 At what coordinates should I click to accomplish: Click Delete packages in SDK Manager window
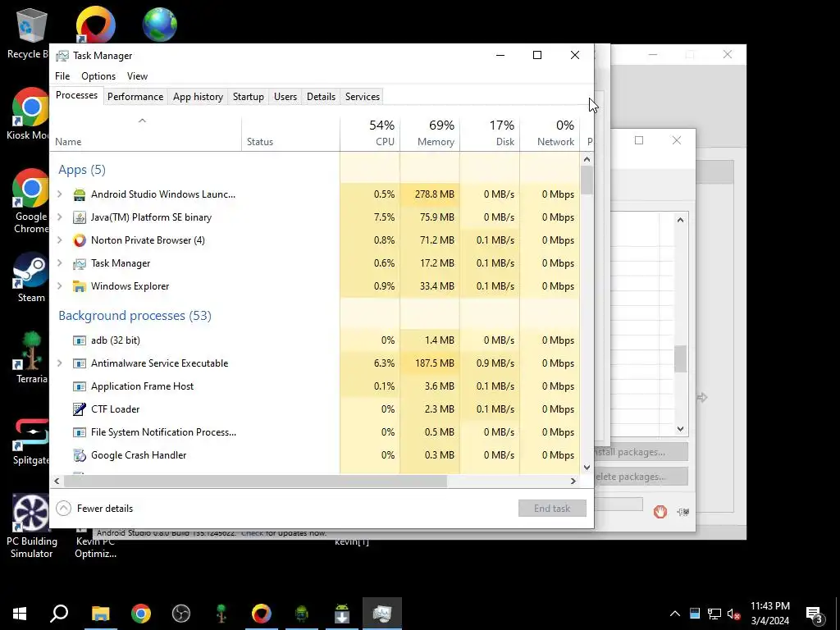tap(640, 477)
